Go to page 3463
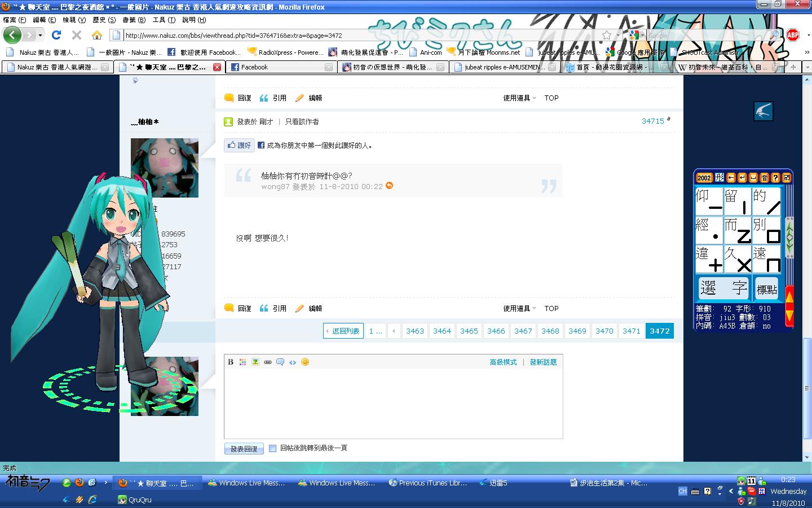 tap(415, 331)
